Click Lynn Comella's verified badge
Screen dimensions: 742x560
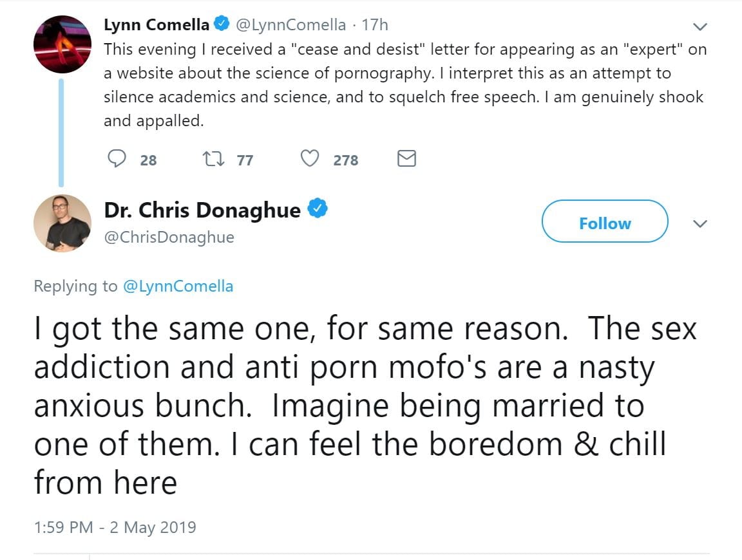click(x=221, y=24)
